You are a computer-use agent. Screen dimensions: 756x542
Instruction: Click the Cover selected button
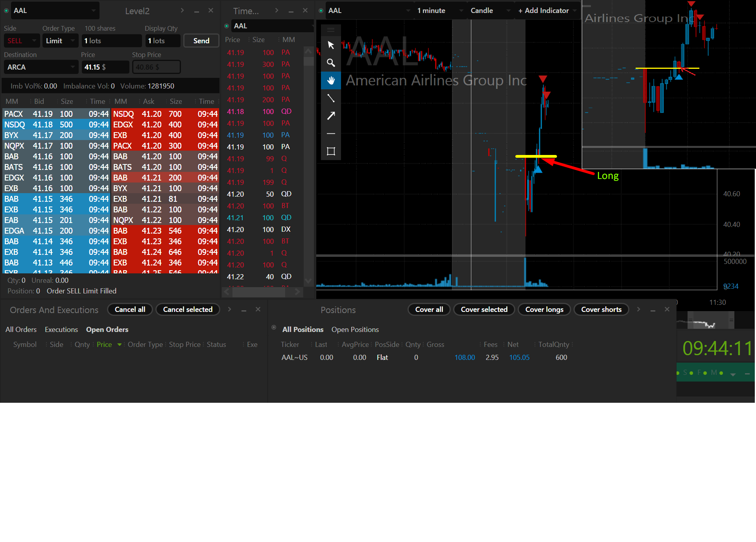click(484, 310)
